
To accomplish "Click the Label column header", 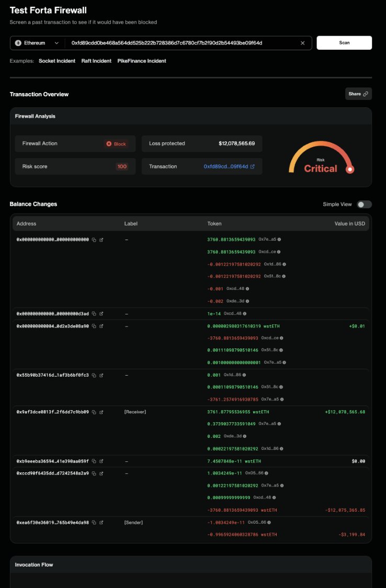I will (x=131, y=223).
